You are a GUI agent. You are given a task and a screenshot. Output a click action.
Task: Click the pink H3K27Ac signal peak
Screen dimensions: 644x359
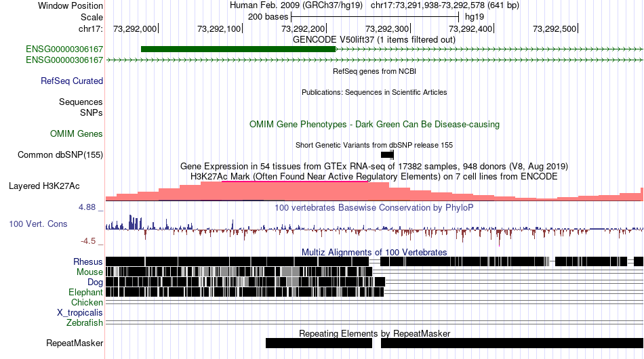tap(294, 191)
